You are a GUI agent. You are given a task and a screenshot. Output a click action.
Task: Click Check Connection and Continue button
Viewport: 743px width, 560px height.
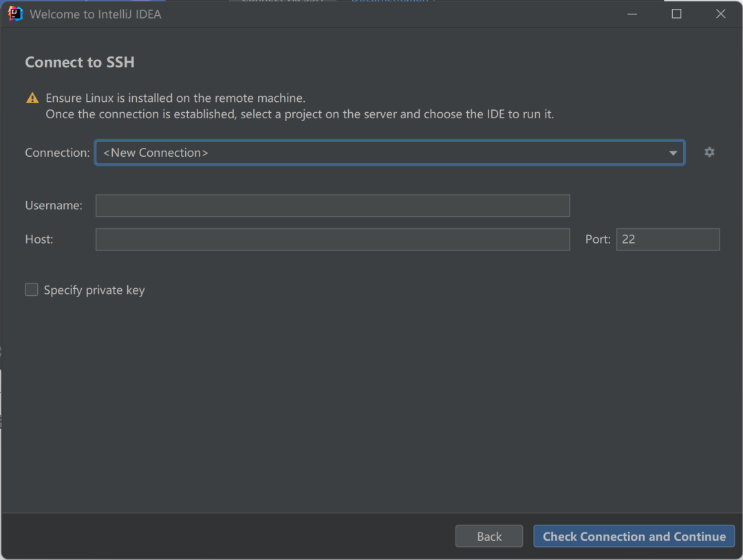pos(634,536)
